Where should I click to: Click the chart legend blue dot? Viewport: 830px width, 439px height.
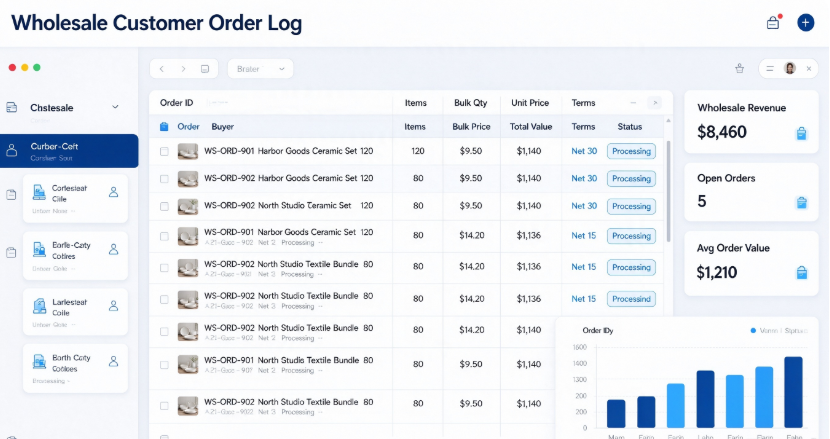753,330
